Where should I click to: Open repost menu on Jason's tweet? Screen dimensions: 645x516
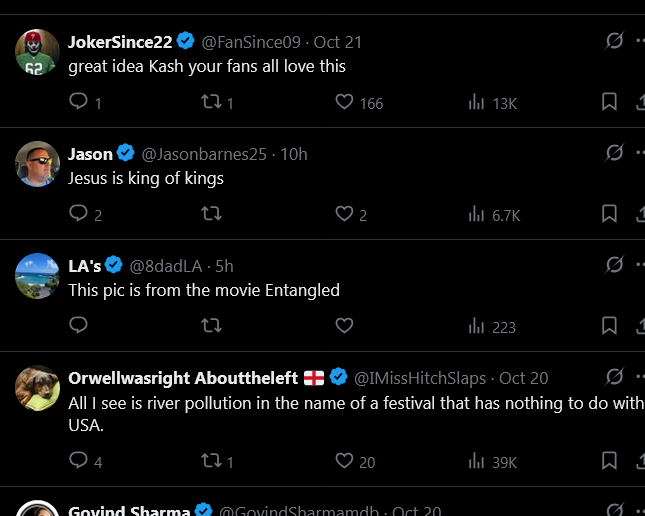pyautogui.click(x=211, y=214)
